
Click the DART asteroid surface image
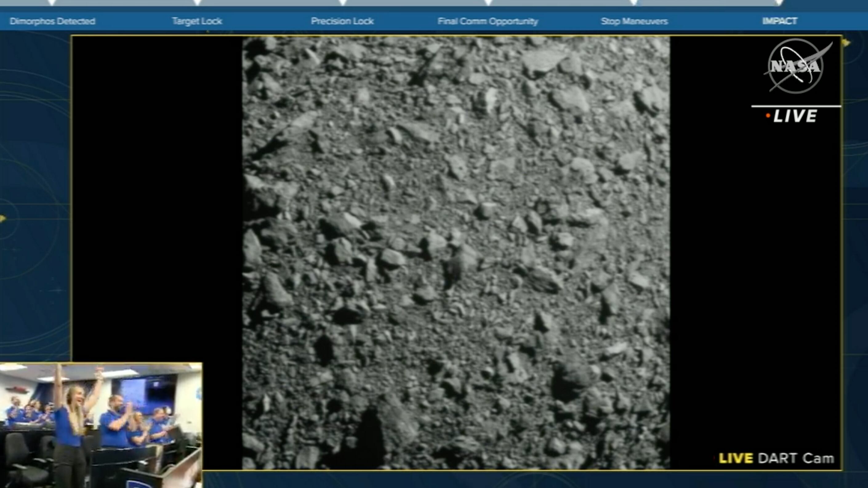(x=456, y=253)
